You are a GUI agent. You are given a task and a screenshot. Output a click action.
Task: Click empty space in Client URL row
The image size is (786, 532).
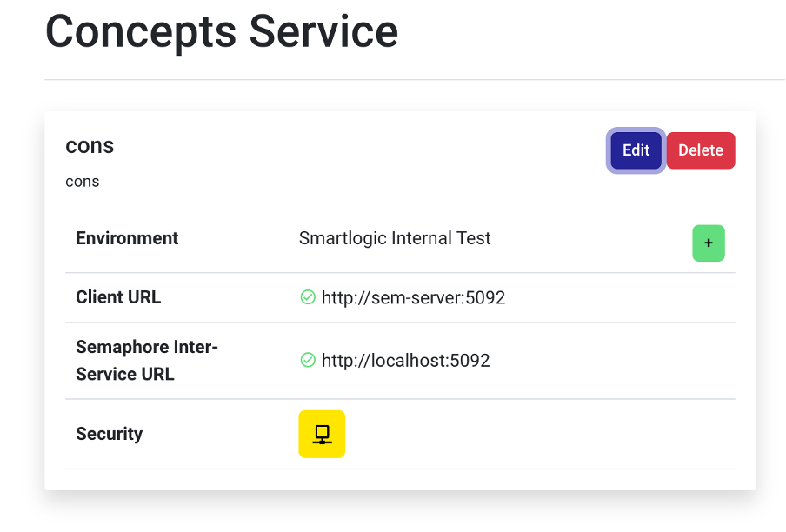coord(617,297)
